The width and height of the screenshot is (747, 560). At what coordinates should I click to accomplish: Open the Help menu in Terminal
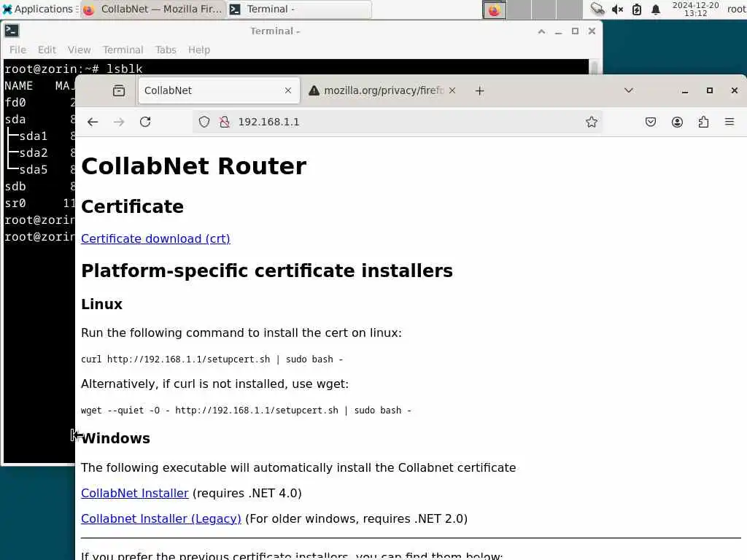pyautogui.click(x=198, y=50)
